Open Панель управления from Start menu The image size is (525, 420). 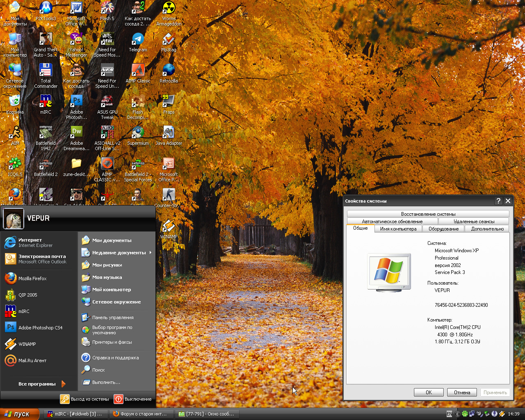(x=112, y=317)
